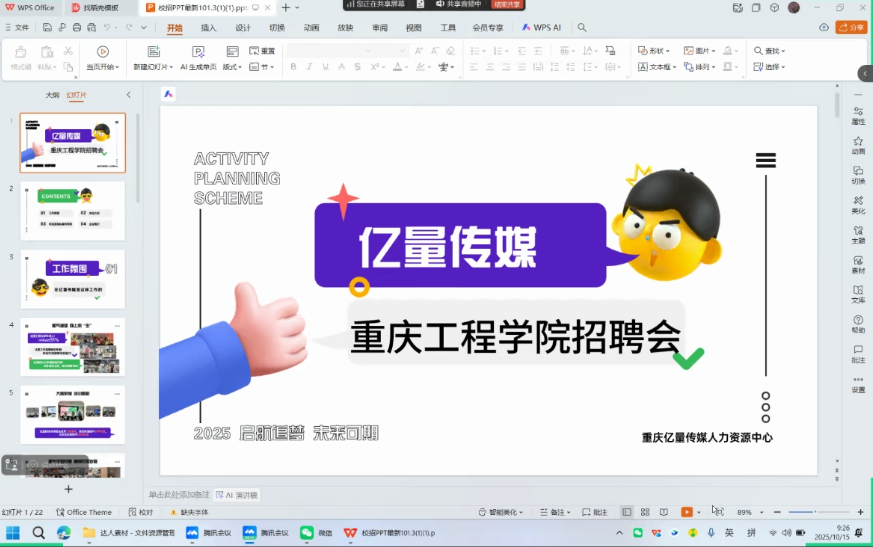Click the 新建幻灯片 new slide icon
Image resolution: width=873 pixels, height=547 pixels.
click(153, 51)
